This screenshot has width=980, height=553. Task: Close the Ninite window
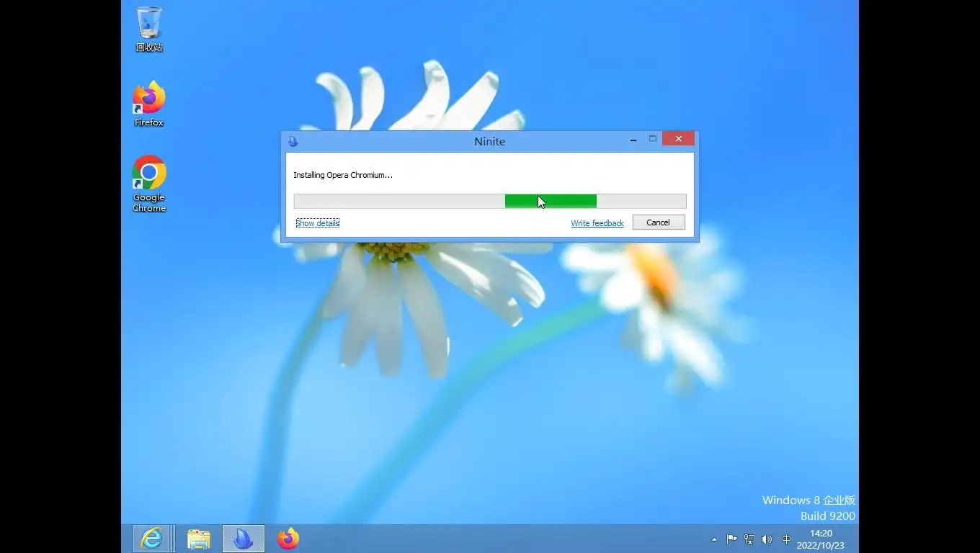point(679,139)
